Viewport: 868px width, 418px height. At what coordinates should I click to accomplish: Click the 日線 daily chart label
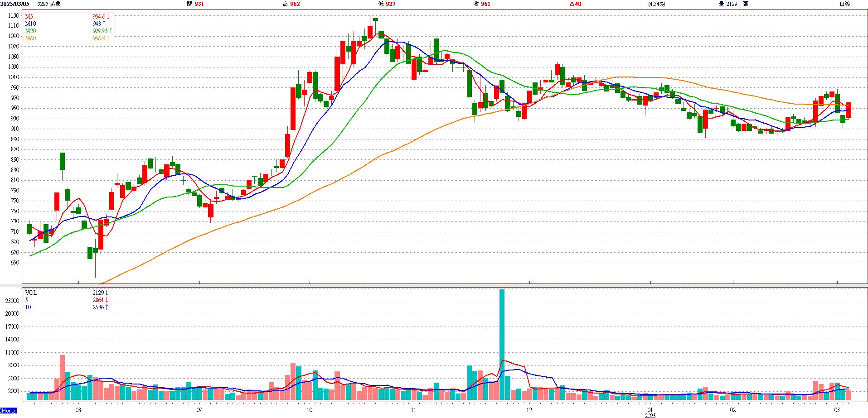[845, 4]
